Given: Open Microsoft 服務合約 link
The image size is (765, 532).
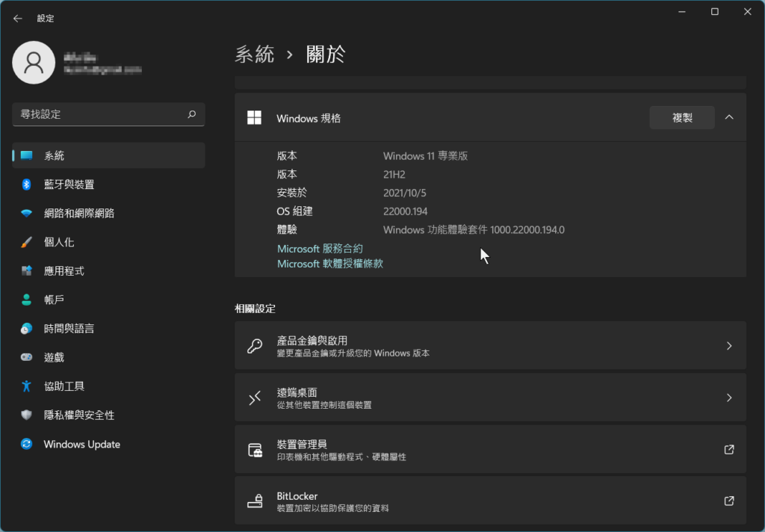Looking at the screenshot, I should (320, 248).
